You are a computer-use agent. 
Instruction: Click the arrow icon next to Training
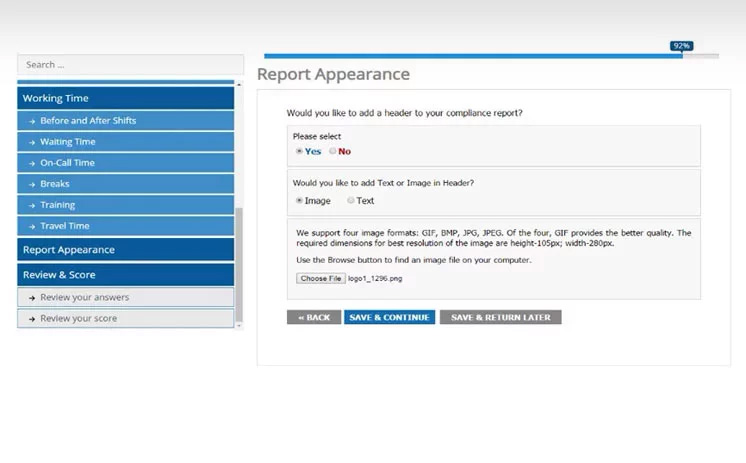(32, 205)
